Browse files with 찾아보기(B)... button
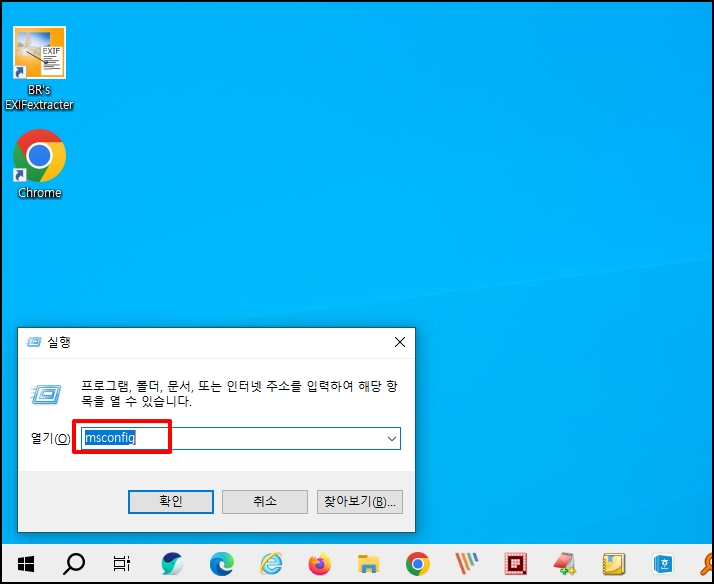714x584 pixels. 360,502
